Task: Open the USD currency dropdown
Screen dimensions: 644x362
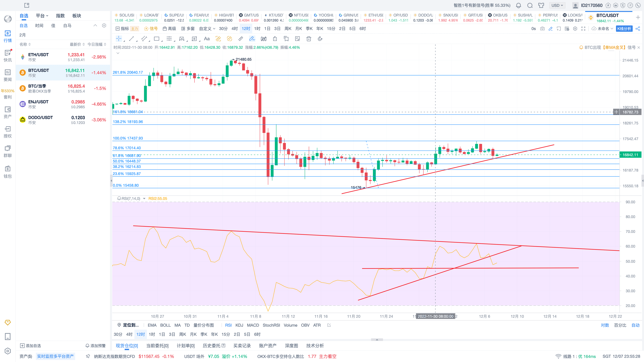Action: (557, 6)
